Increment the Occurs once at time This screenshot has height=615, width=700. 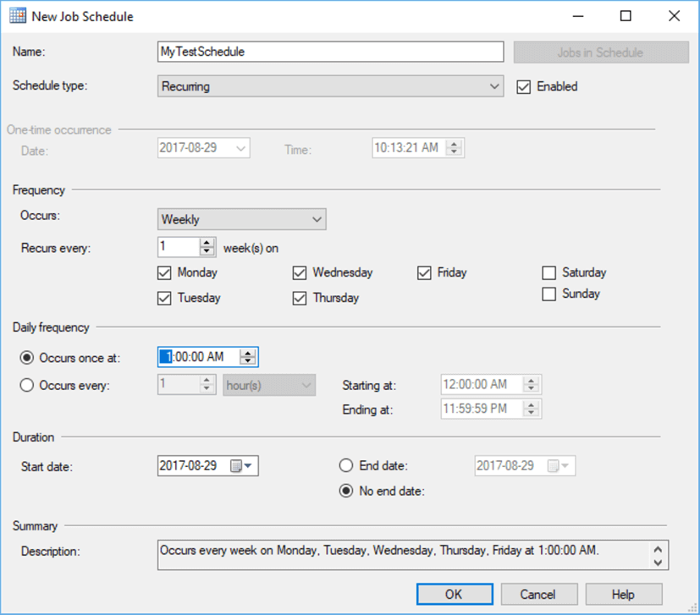pos(247,353)
